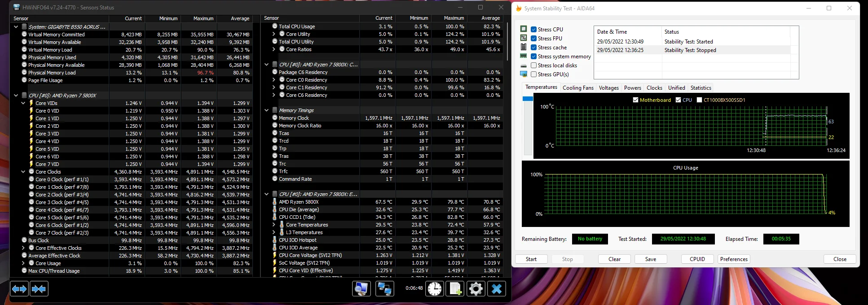Switch to the Cooling Fans tab

[x=578, y=88]
